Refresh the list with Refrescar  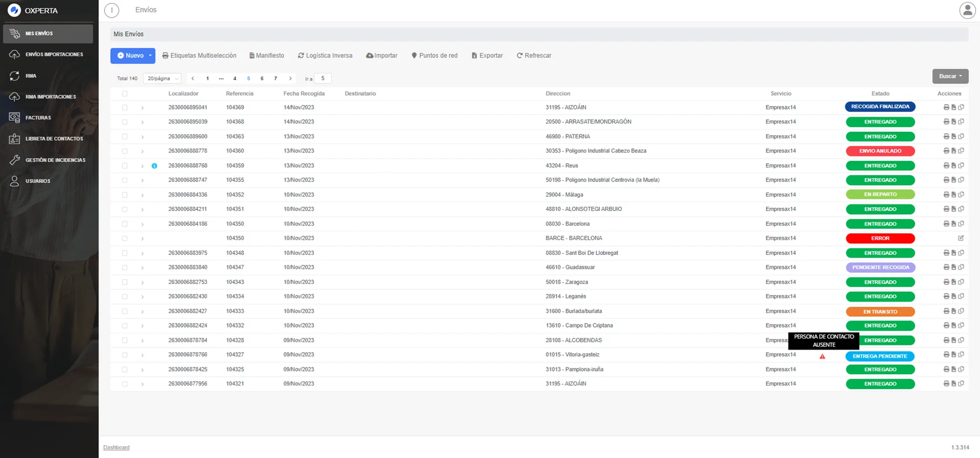(534, 56)
